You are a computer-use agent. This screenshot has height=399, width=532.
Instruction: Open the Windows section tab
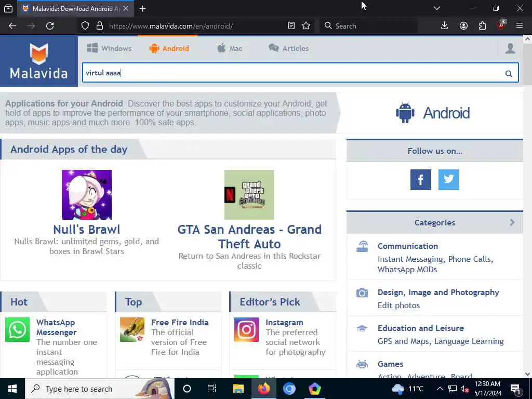pyautogui.click(x=109, y=48)
